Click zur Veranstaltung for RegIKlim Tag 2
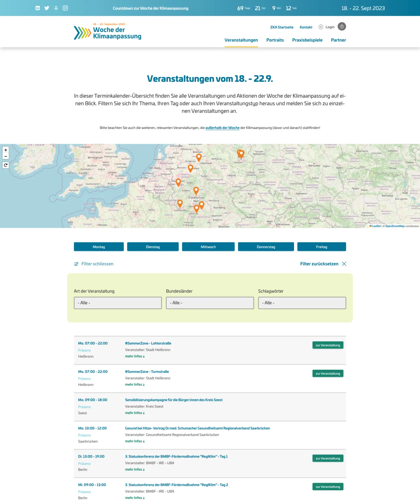This screenshot has height=504, width=420. tap(328, 487)
